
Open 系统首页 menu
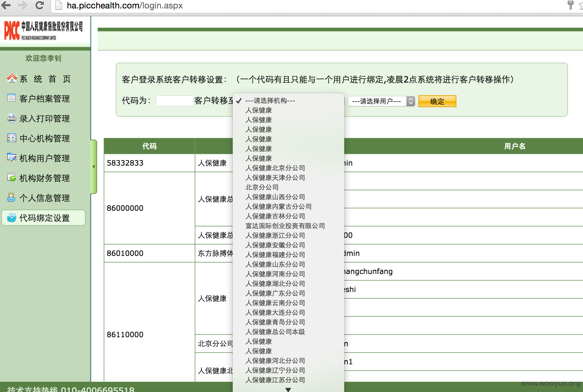pos(45,79)
